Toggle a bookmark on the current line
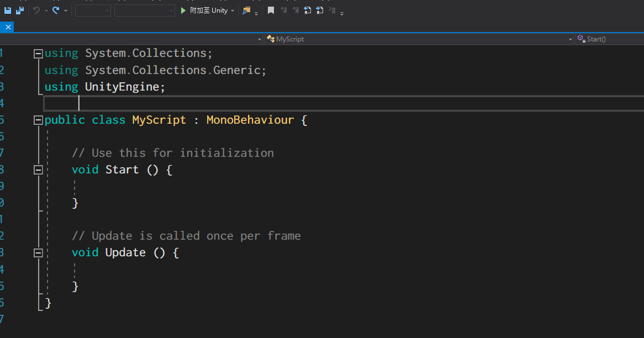The height and width of the screenshot is (338, 644). point(271,10)
